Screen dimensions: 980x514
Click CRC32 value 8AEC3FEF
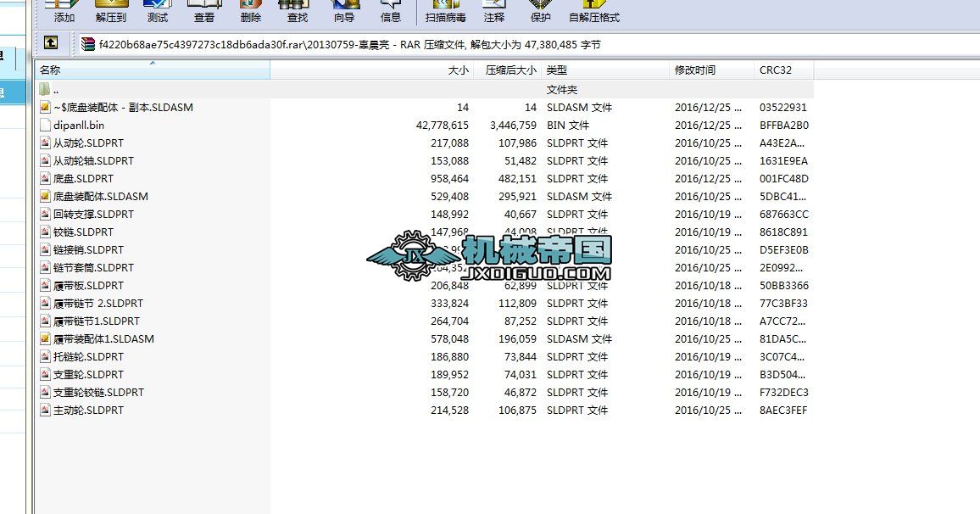[x=783, y=411]
